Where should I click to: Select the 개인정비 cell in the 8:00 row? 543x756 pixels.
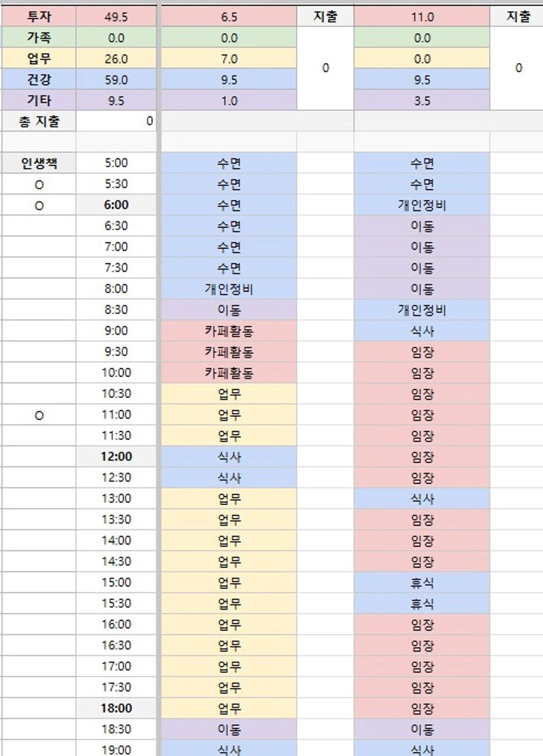(x=228, y=289)
